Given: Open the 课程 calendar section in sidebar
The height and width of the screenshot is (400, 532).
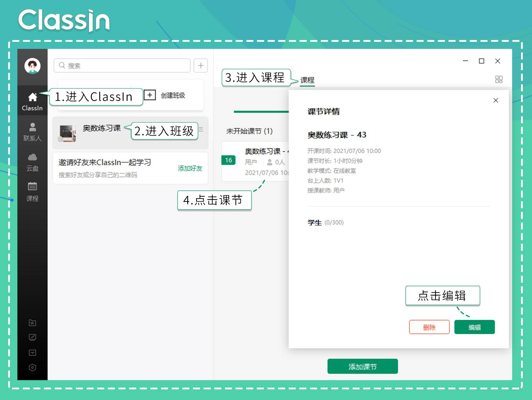Looking at the screenshot, I should 32,192.
